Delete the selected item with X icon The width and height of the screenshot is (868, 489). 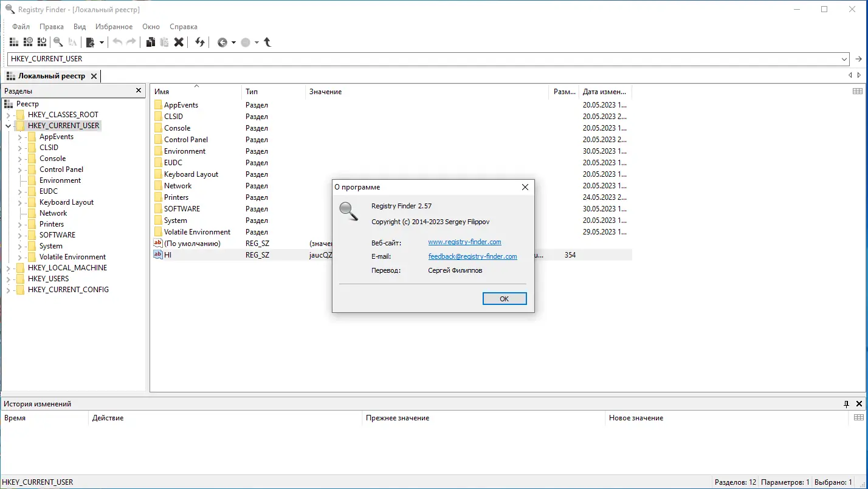pyautogui.click(x=179, y=42)
